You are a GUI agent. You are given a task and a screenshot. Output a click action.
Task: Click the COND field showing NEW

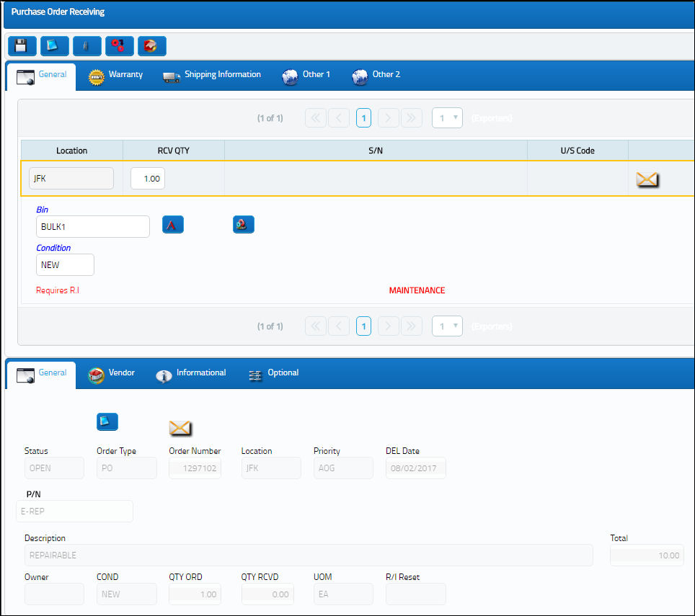[126, 594]
